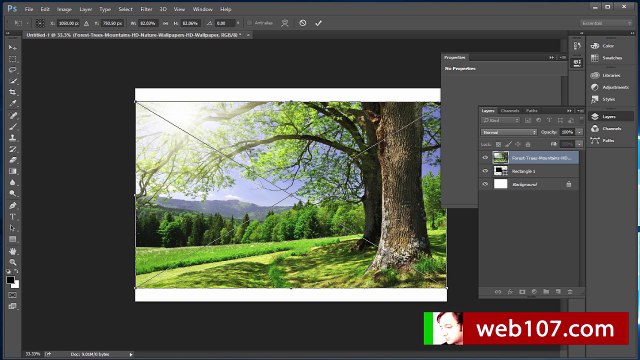The image size is (640, 360).
Task: Change screen mode in toolbar
Action: coord(13,306)
